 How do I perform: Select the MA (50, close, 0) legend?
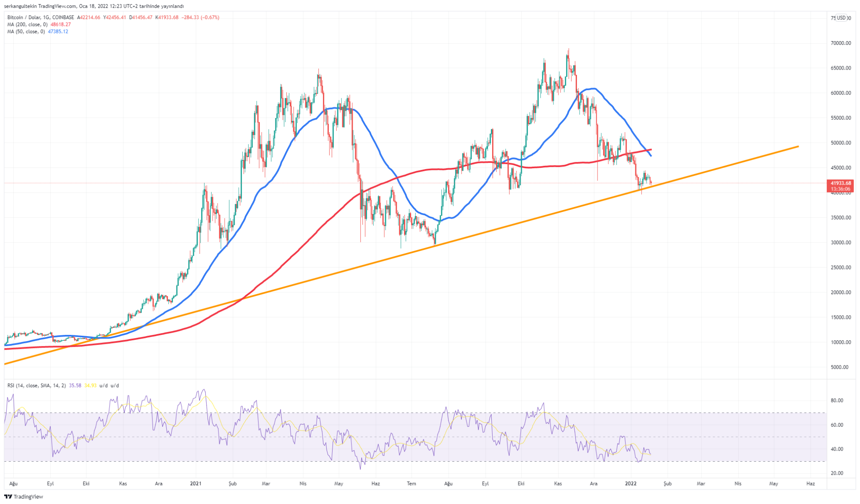coord(25,31)
